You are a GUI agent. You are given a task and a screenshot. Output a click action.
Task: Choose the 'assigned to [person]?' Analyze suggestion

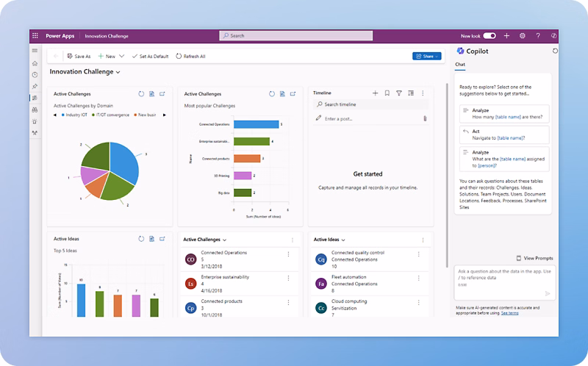click(504, 159)
